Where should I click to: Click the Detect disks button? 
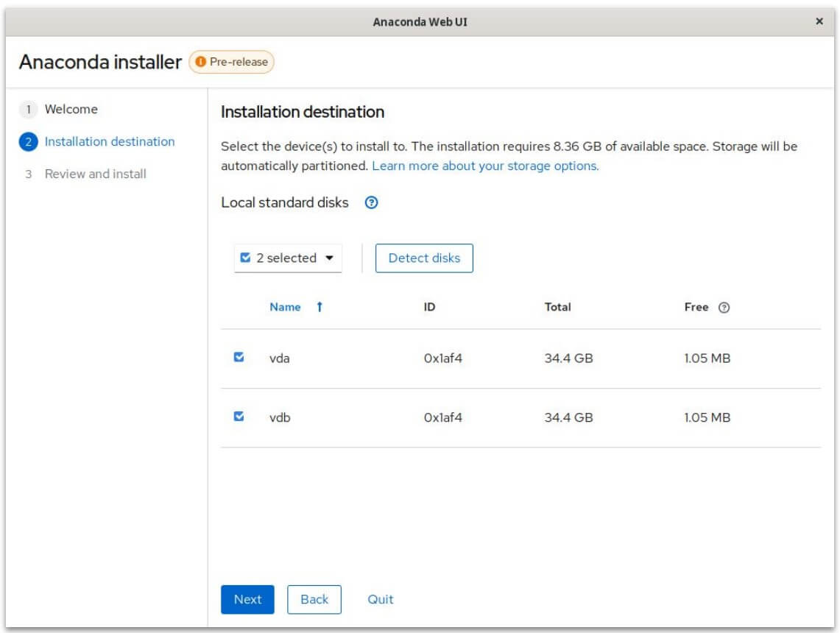tap(424, 258)
